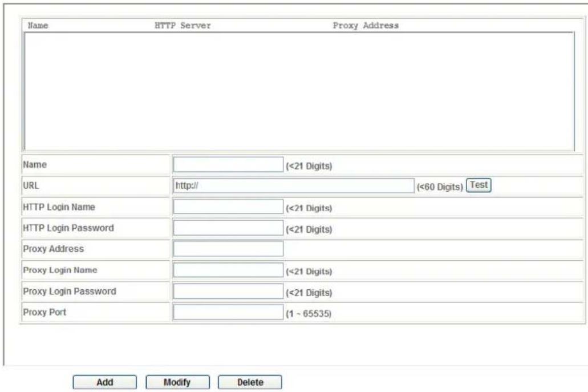Click the 'HTTP Login Password' label
Image resolution: width=588 pixels, height=392 pixels.
tap(68, 228)
